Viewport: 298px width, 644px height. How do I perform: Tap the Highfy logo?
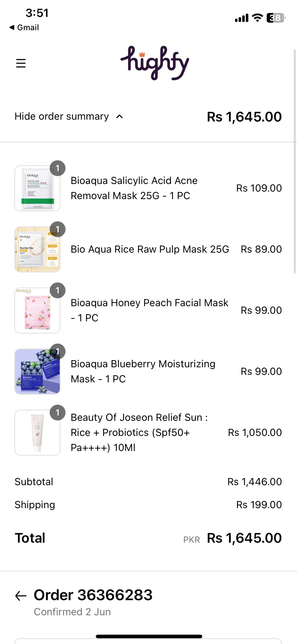tap(155, 63)
